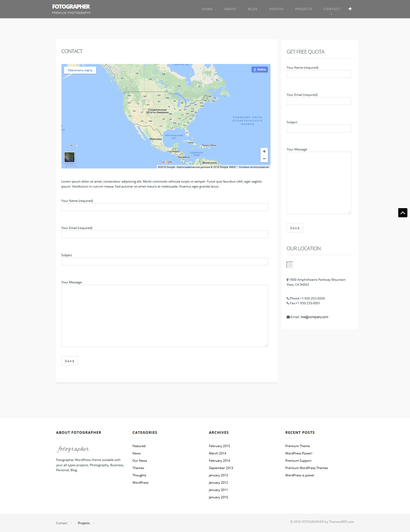Image resolution: width=410 pixels, height=532 pixels.
Task: Open the Our News category
Action: coord(140,461)
